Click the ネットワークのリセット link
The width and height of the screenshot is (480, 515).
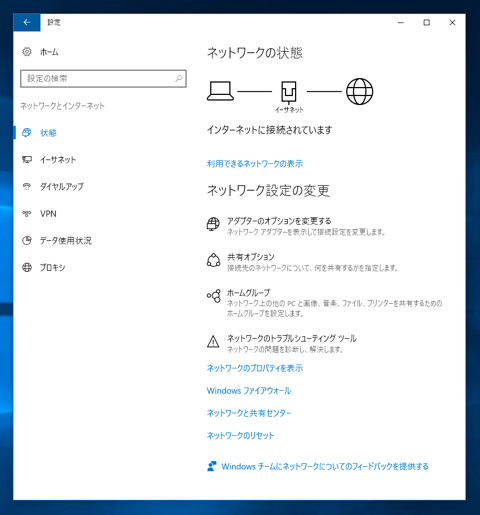[x=240, y=435]
